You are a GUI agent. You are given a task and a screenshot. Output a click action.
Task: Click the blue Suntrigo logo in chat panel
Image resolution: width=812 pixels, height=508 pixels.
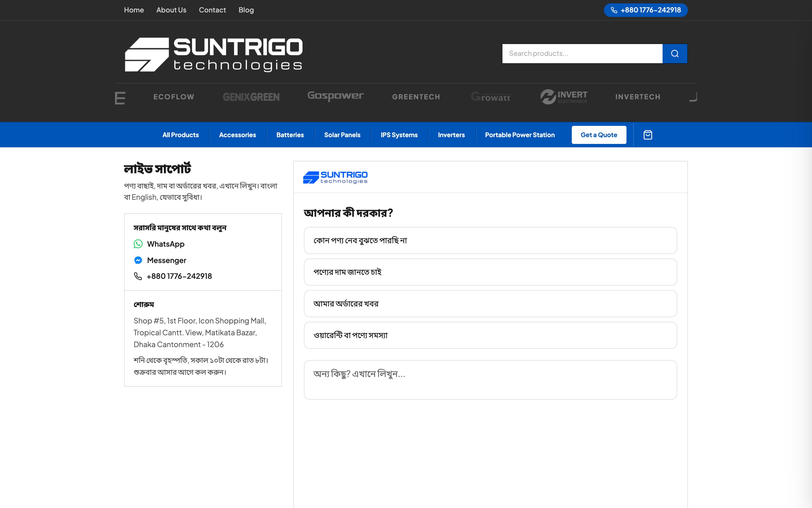click(335, 177)
